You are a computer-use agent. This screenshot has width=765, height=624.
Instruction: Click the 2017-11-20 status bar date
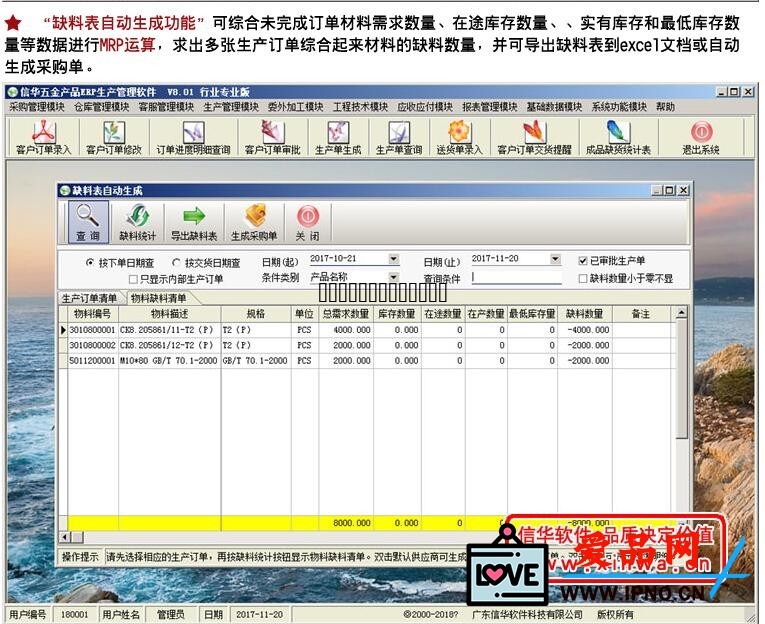coord(260,614)
